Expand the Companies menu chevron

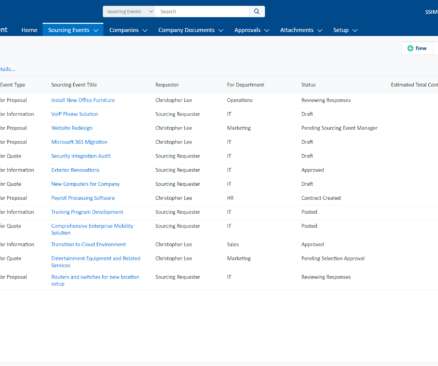click(145, 30)
